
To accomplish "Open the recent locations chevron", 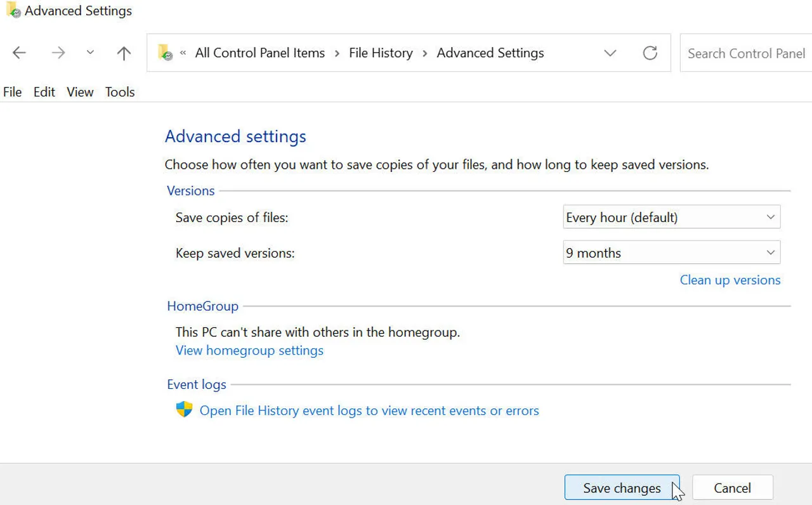I will tap(90, 53).
